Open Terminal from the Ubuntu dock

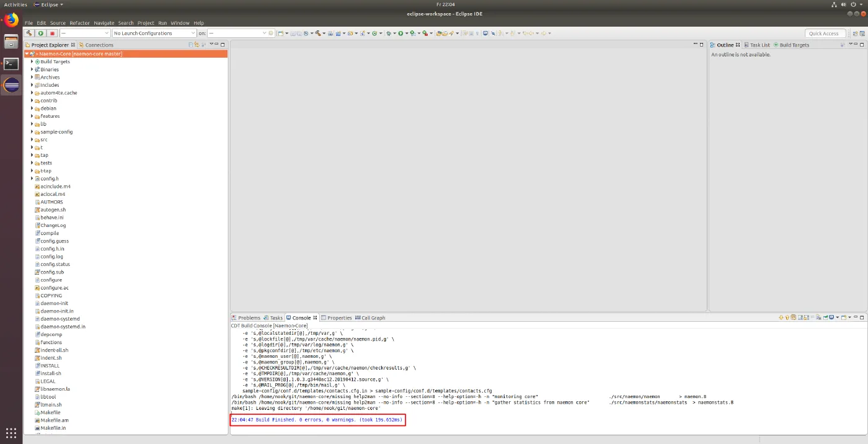pyautogui.click(x=11, y=63)
